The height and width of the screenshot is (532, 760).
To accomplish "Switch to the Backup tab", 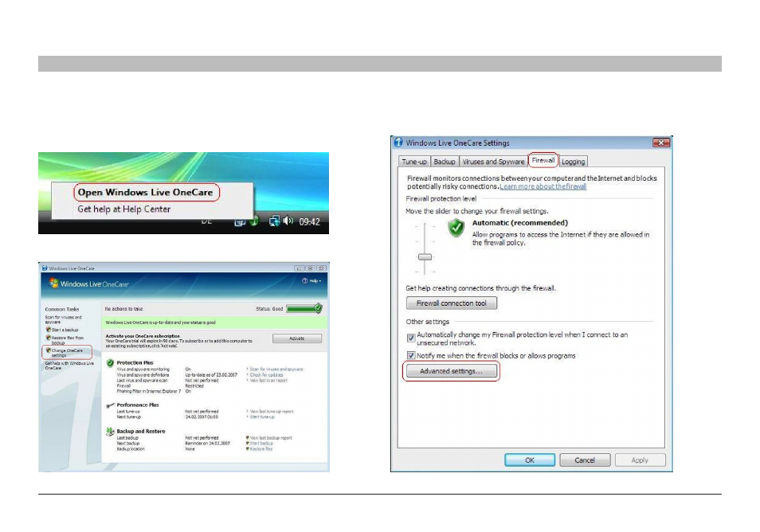I will (x=444, y=162).
